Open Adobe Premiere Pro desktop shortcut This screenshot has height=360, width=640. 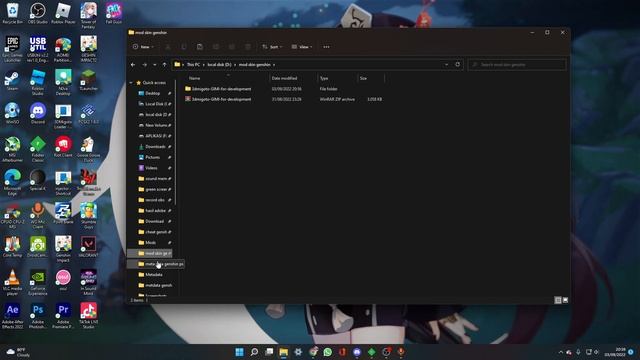63,316
